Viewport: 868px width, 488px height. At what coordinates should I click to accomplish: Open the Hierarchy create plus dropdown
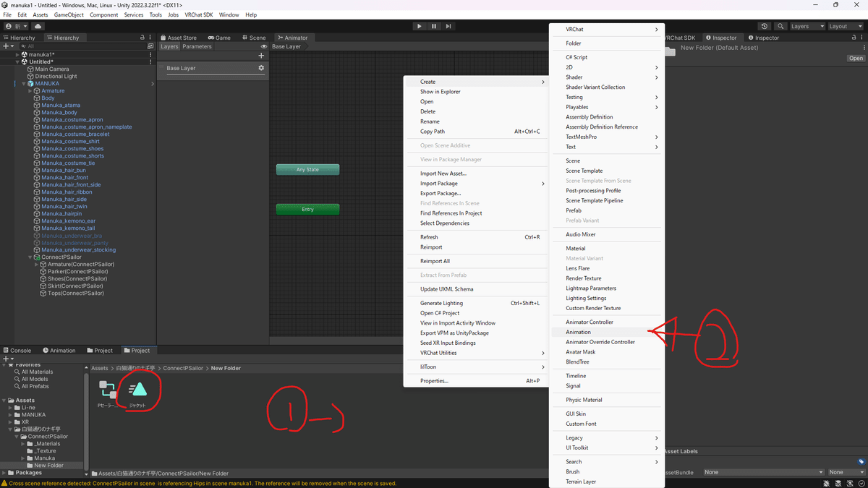[8, 46]
